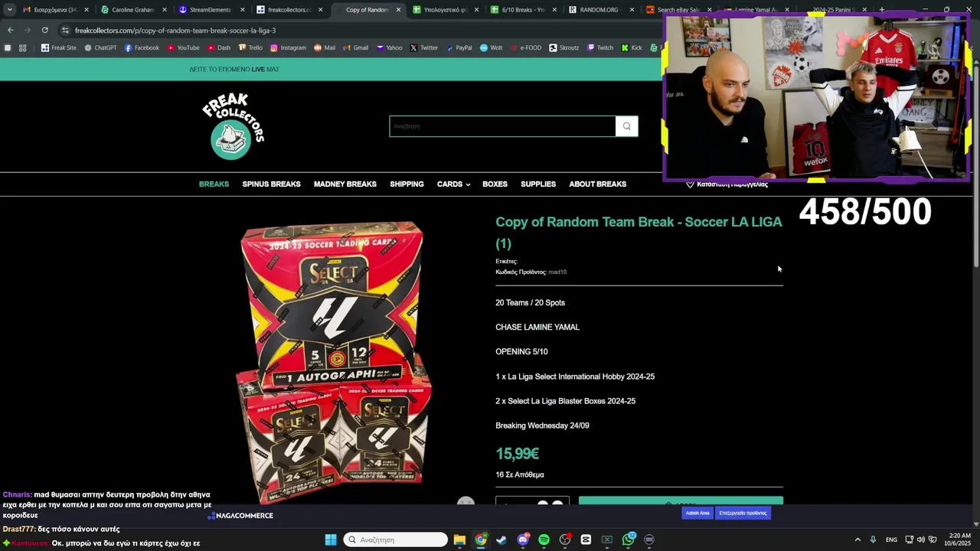Open the tab search dropdown arrow
This screenshot has width=980, height=551.
click(x=9, y=10)
